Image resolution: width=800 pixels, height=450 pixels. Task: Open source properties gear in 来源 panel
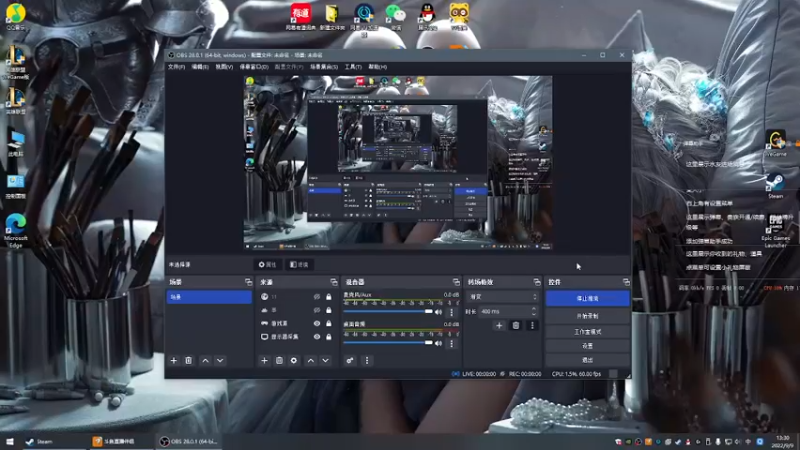tap(294, 361)
